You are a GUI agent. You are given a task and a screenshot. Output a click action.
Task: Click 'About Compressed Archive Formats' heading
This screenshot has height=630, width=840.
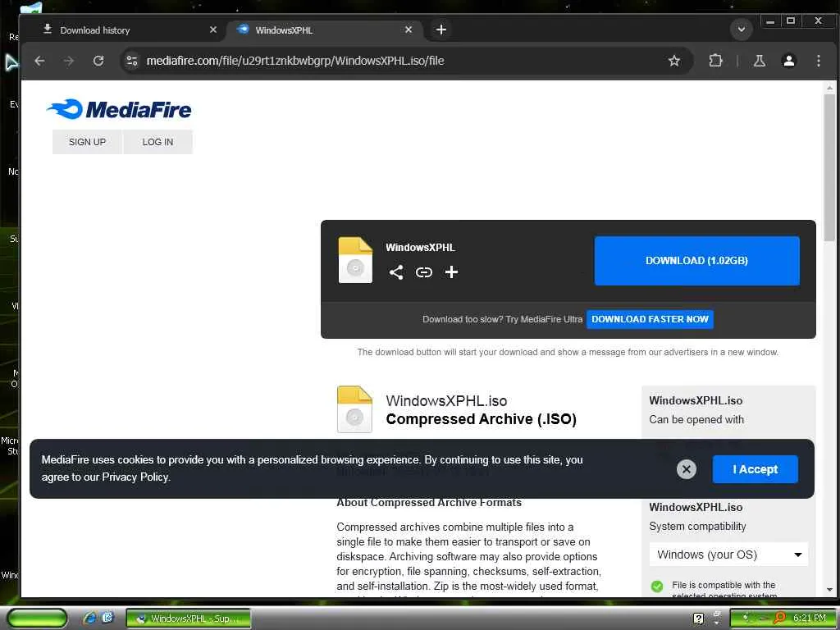pyautogui.click(x=429, y=503)
